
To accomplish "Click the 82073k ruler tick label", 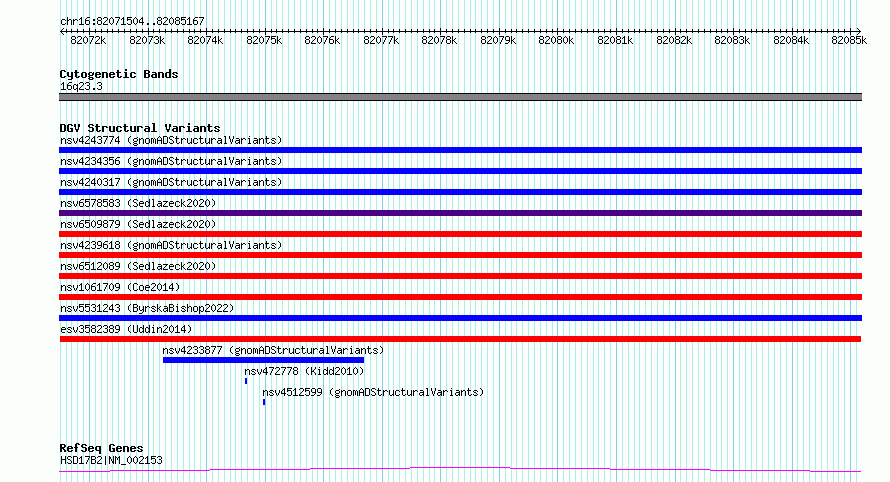I will click(x=147, y=40).
